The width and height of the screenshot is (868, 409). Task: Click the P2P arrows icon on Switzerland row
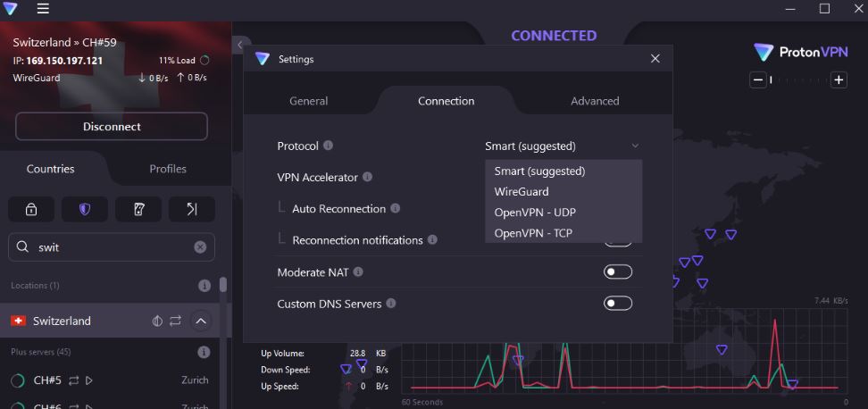176,321
